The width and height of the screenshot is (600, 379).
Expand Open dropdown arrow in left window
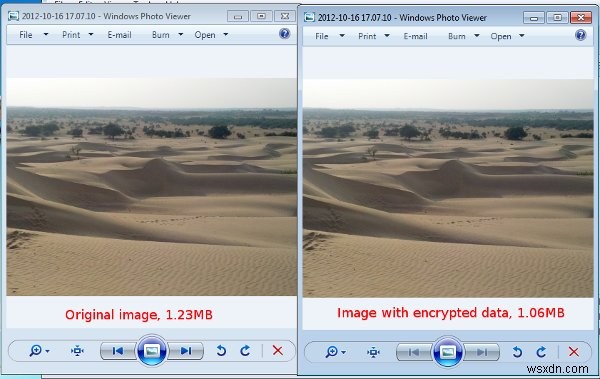[226, 34]
